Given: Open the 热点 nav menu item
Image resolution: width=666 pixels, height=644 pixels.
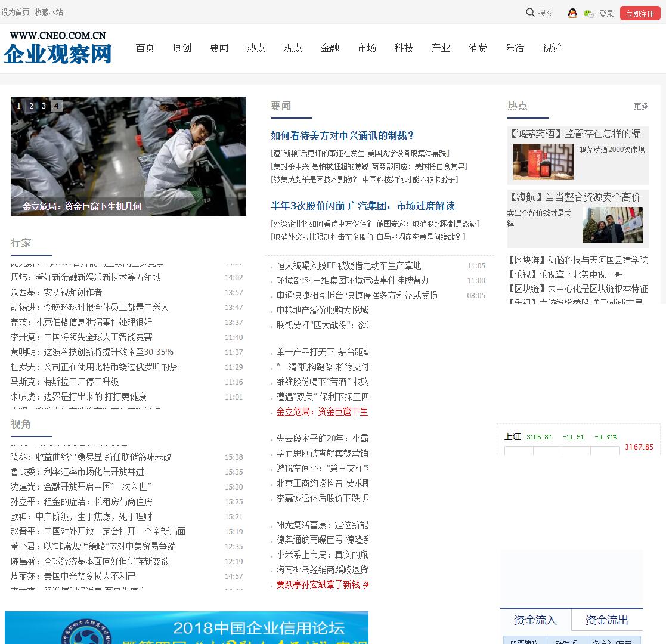Looking at the screenshot, I should tap(256, 48).
